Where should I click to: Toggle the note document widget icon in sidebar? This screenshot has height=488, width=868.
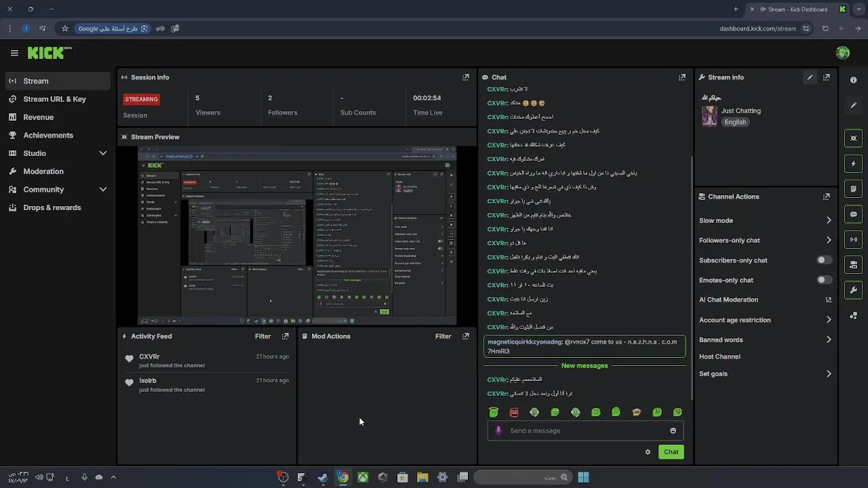(854, 189)
